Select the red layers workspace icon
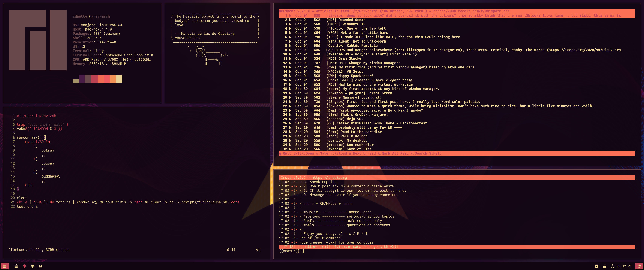 [x=24, y=266]
